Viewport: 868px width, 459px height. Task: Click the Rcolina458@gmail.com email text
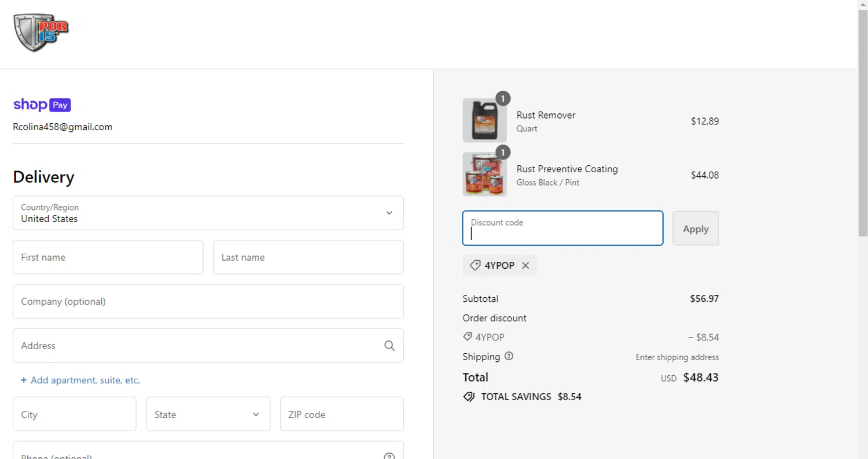click(x=62, y=127)
